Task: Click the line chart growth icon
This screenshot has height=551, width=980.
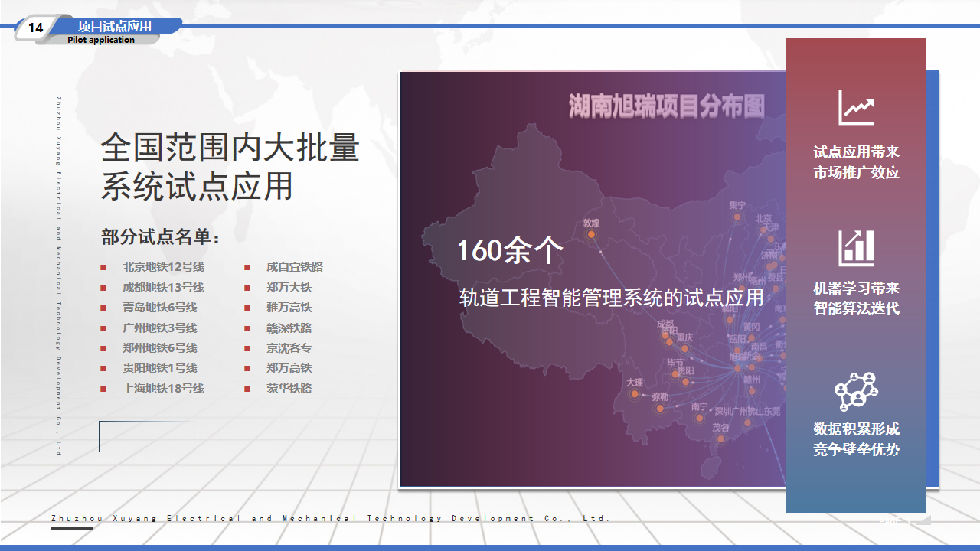Action: pos(856,108)
